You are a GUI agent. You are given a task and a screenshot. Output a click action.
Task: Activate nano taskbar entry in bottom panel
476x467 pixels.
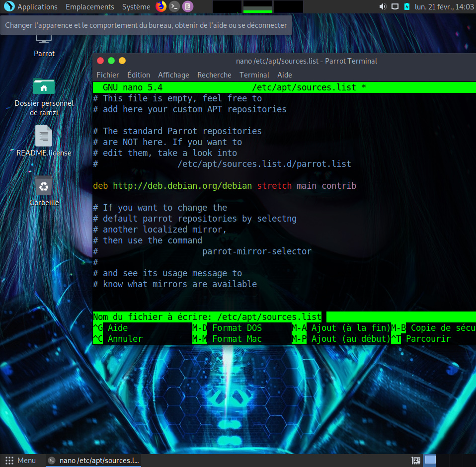pyautogui.click(x=93, y=461)
